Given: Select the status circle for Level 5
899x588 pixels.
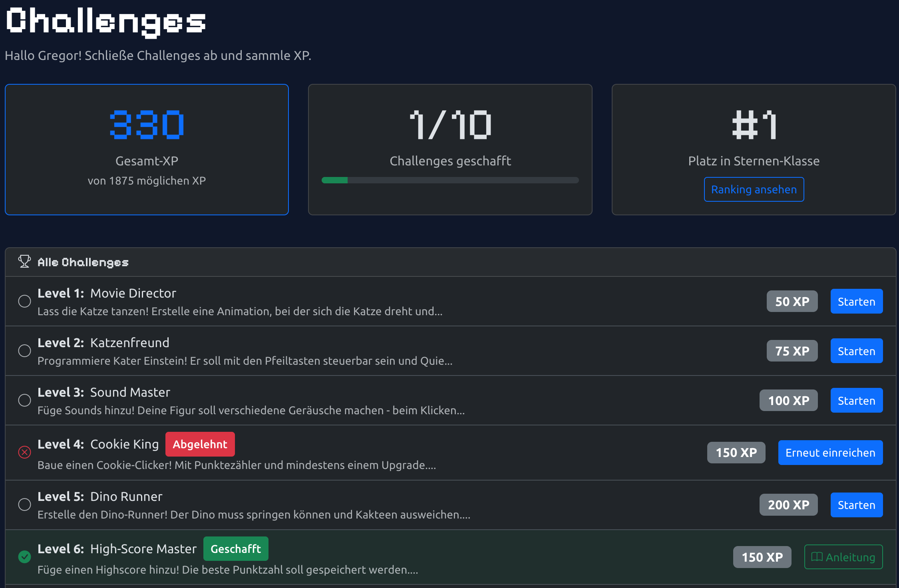Looking at the screenshot, I should point(24,505).
